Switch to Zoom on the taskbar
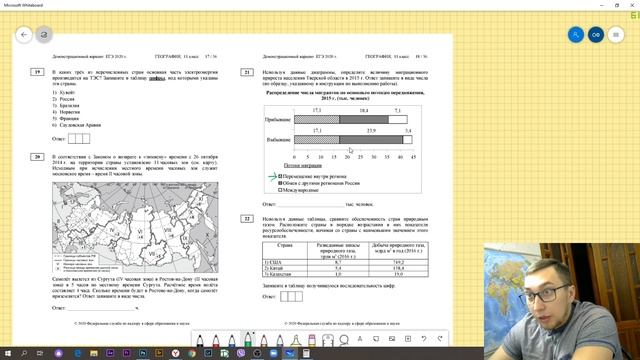 (273, 353)
